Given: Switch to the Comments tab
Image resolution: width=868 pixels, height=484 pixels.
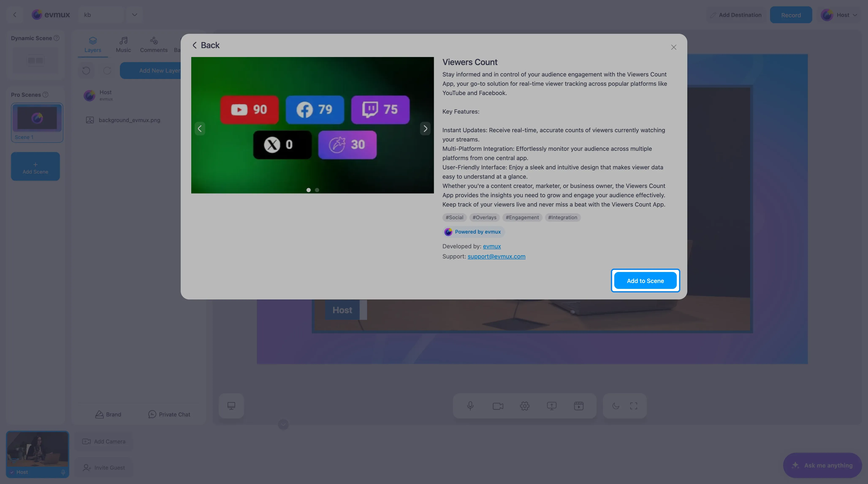Looking at the screenshot, I should [x=154, y=45].
